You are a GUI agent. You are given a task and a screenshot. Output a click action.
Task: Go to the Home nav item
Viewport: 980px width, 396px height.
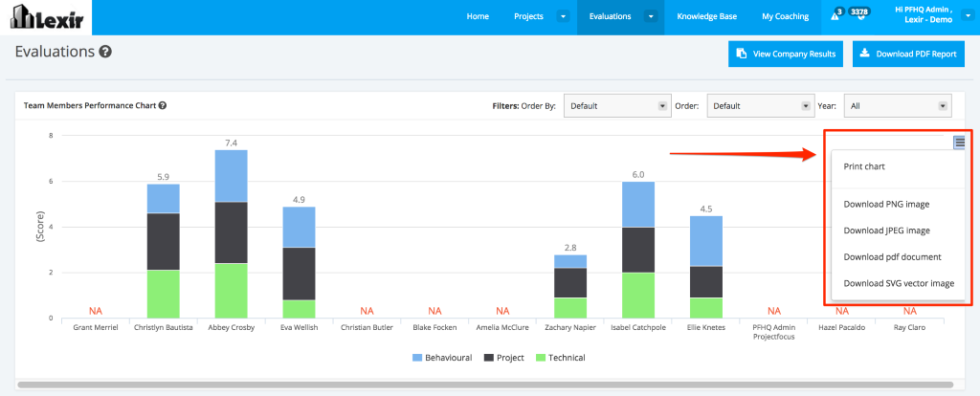point(478,17)
